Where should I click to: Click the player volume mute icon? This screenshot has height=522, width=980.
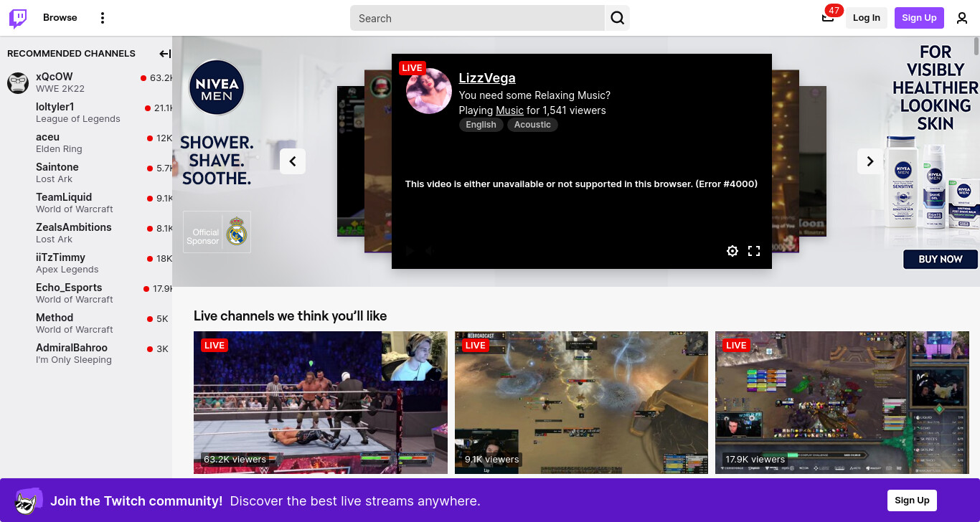click(429, 251)
